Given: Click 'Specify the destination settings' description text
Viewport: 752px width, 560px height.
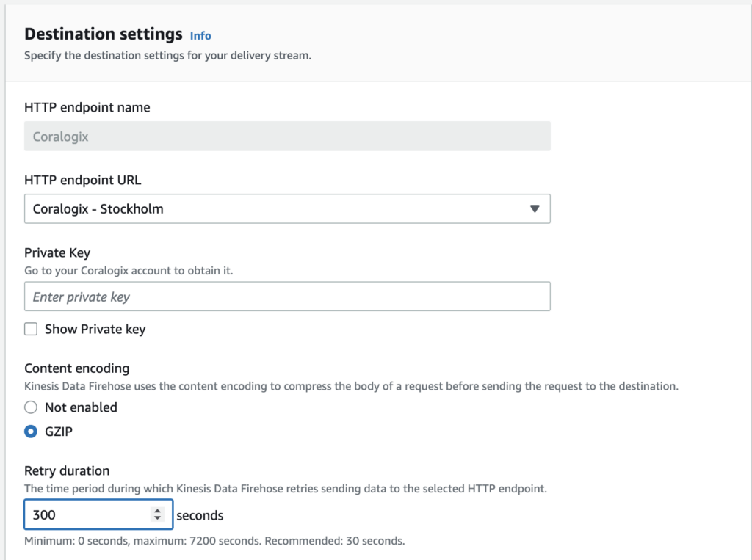Looking at the screenshot, I should [x=168, y=56].
